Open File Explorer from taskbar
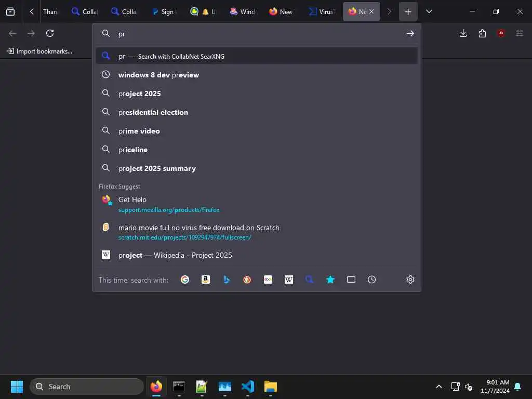This screenshot has width=532, height=399. tap(271, 387)
